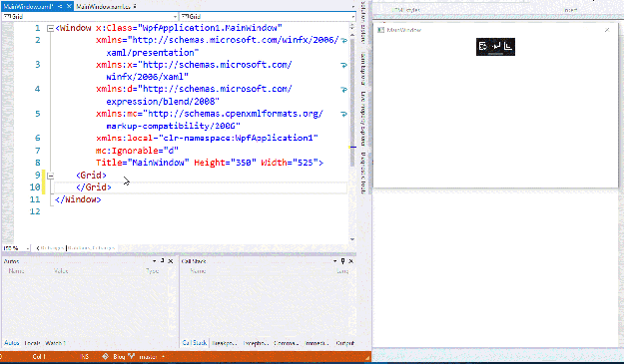Image resolution: width=624 pixels, height=364 pixels.
Task: Open the Exception Settings tab
Action: tap(256, 343)
